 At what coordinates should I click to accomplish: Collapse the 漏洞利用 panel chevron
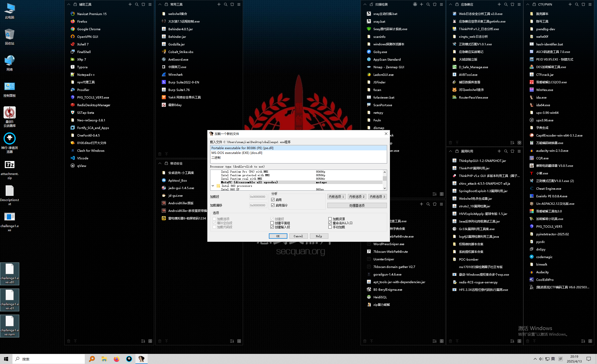[x=450, y=151]
